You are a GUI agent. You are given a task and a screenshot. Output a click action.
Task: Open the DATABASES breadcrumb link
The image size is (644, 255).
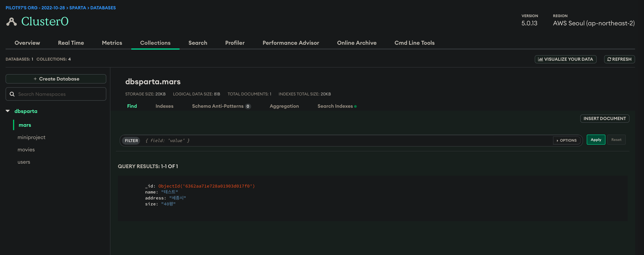pyautogui.click(x=103, y=8)
